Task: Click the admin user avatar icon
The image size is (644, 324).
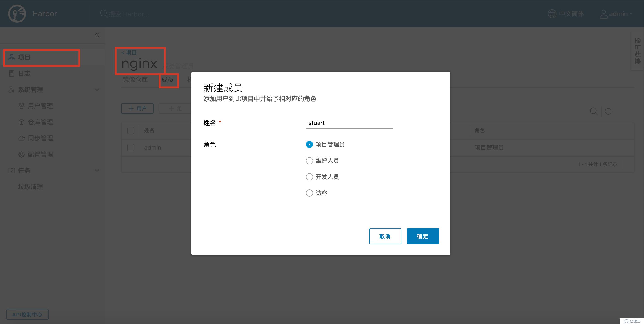Action: tap(604, 14)
